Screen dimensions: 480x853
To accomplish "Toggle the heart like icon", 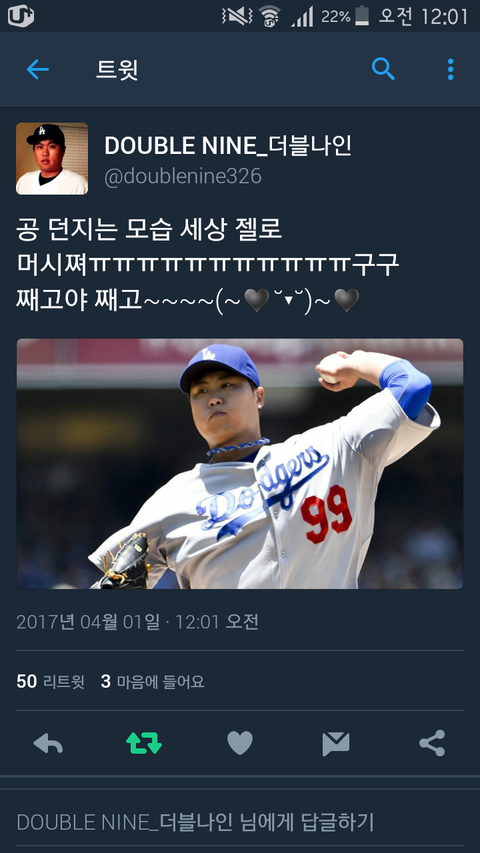I will click(x=240, y=743).
